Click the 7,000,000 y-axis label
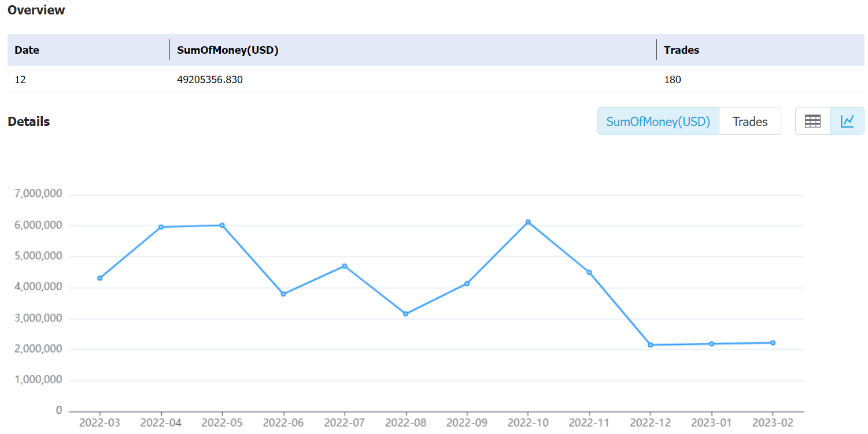 click(x=38, y=194)
